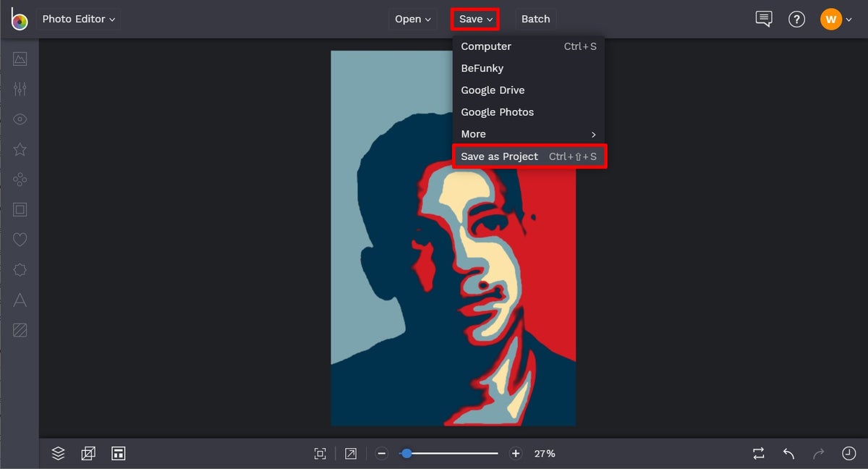Choose Save as Project from the menu
Viewport: 868px width, 469px height.
point(500,156)
